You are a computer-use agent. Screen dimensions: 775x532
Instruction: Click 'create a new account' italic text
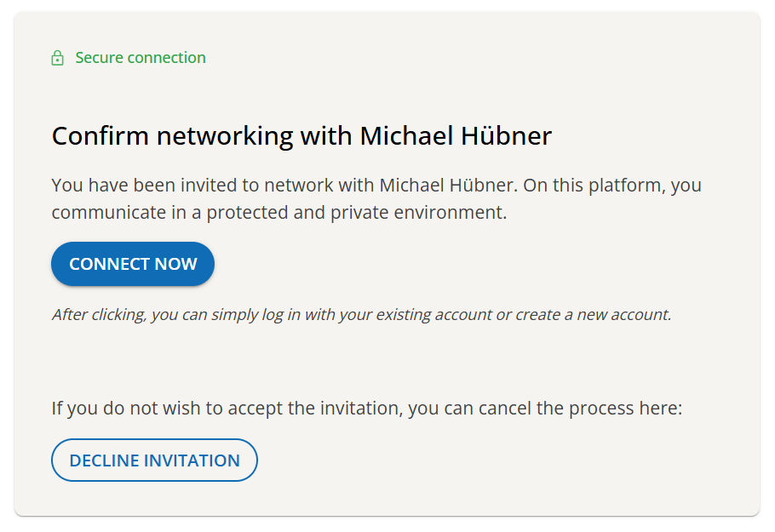pyautogui.click(x=592, y=315)
